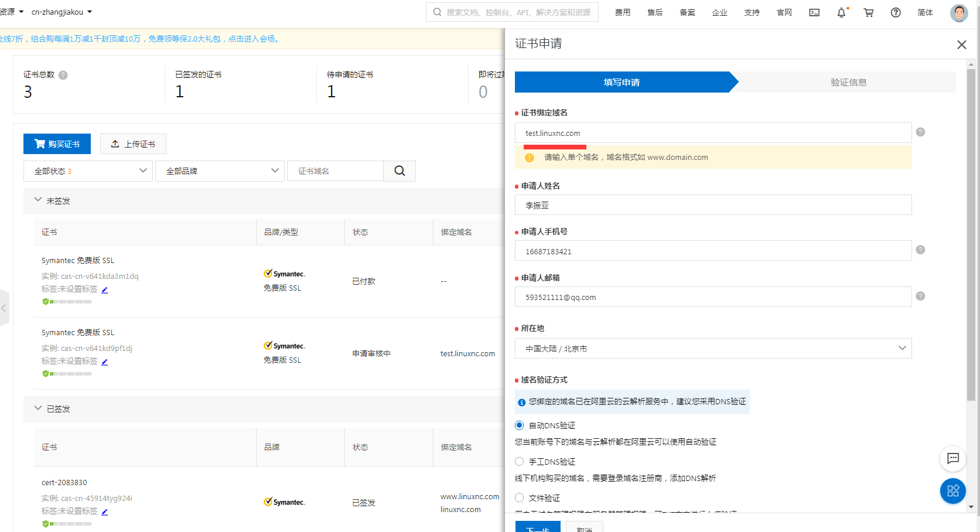Expand the collapsed left sidebar handle
Screen dimensions: 980x532
pyautogui.click(x=4, y=308)
